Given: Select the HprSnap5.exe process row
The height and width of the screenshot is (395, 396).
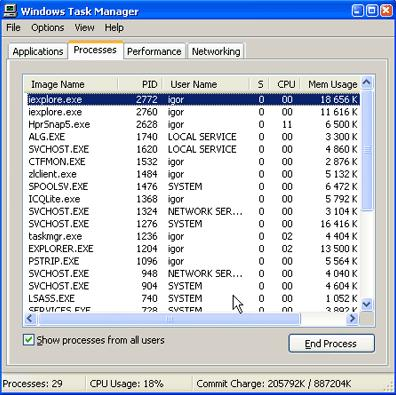Looking at the screenshot, I should 193,124.
